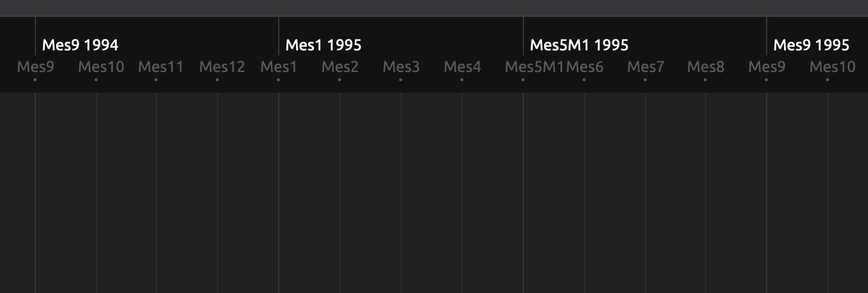
Task: Click the minor Mes9 label below Mes9 1995
Action: [x=767, y=67]
